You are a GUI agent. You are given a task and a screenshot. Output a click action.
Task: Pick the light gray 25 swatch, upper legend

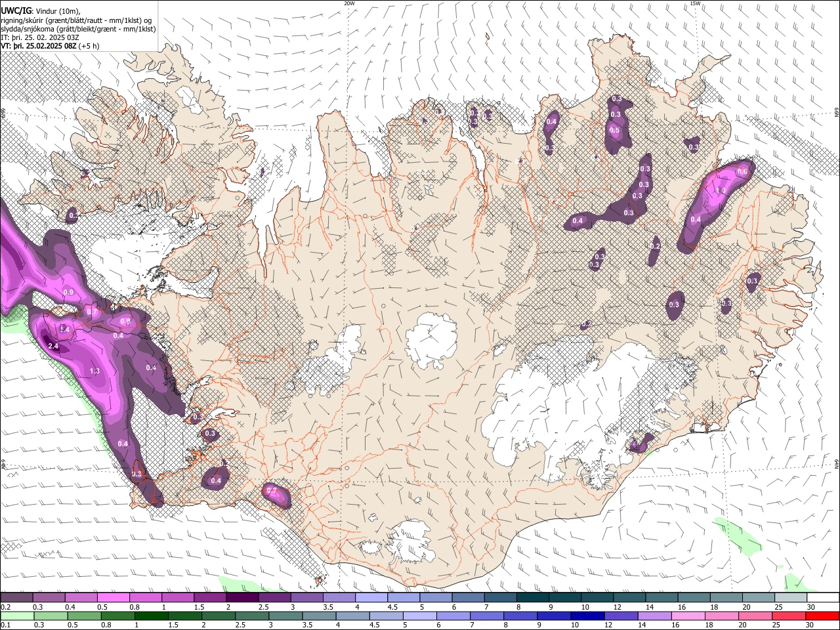[x=790, y=598]
